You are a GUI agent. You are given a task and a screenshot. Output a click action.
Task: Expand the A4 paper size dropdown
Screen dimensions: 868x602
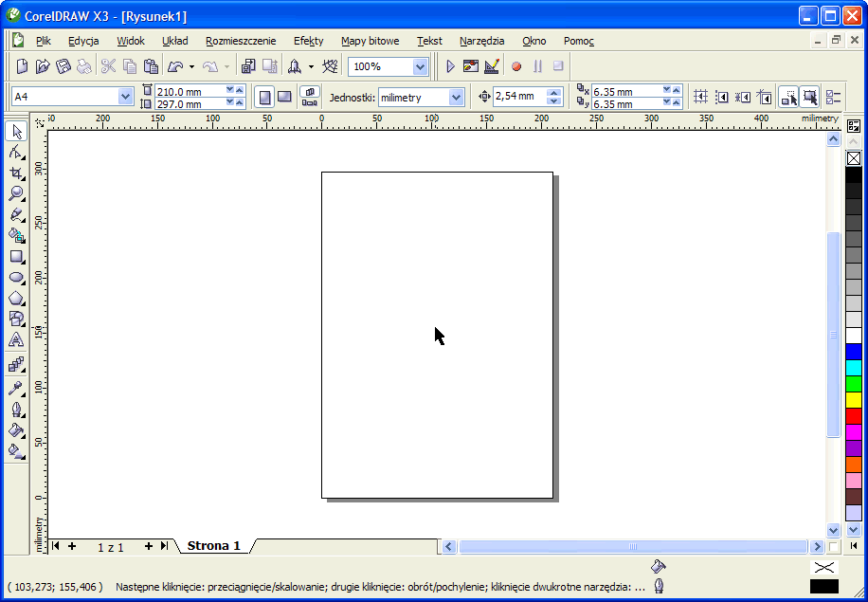tap(125, 97)
